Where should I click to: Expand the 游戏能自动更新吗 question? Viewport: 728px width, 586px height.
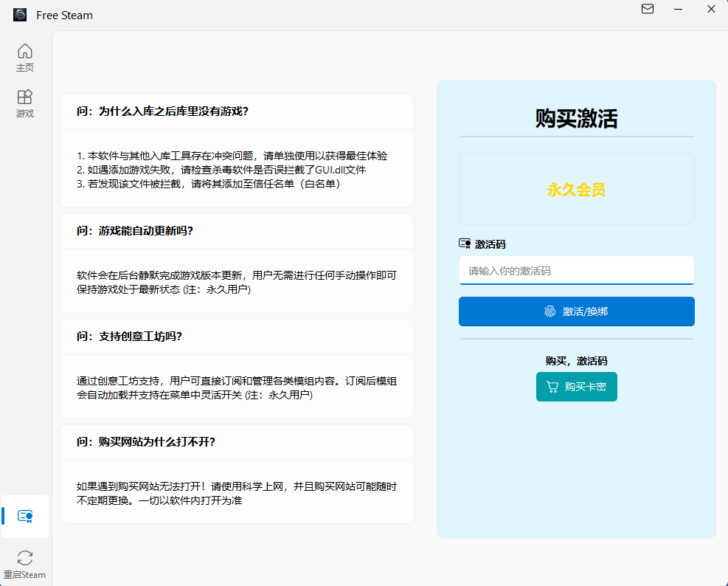click(x=236, y=230)
